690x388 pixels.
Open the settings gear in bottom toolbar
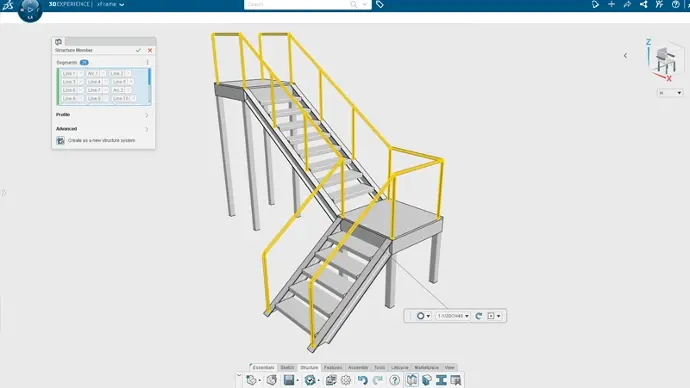(x=346, y=380)
